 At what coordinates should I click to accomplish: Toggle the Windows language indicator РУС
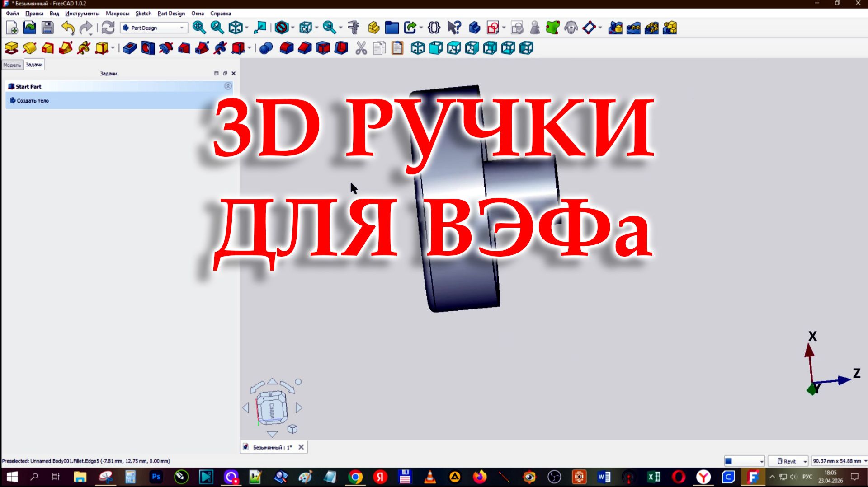[x=807, y=477]
